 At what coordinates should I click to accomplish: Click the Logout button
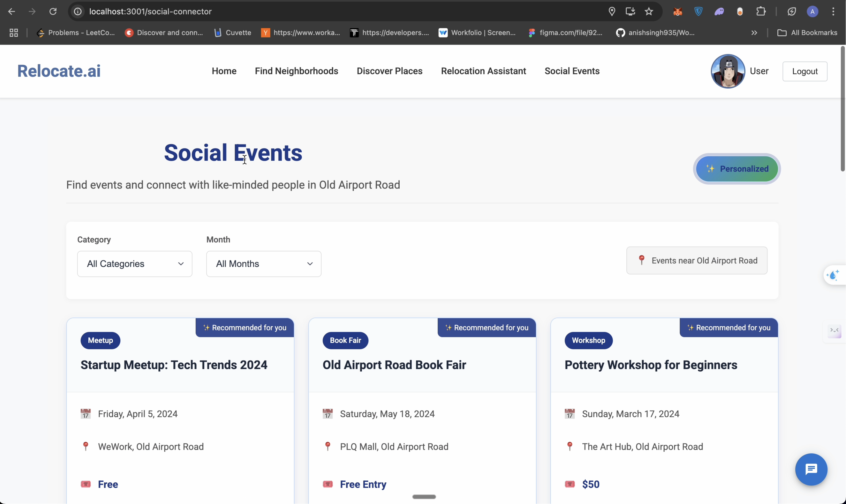pyautogui.click(x=805, y=71)
